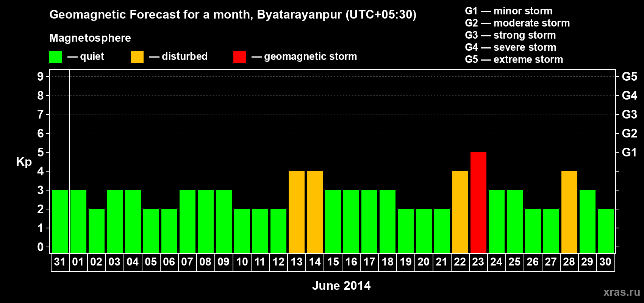Select the green bar for day 09
Viewport: 644px width, 303px height.
[x=224, y=221]
